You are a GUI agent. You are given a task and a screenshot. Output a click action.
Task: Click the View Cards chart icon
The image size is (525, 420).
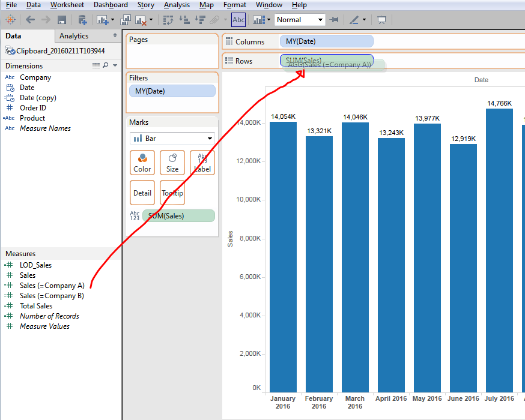pyautogui.click(x=259, y=20)
